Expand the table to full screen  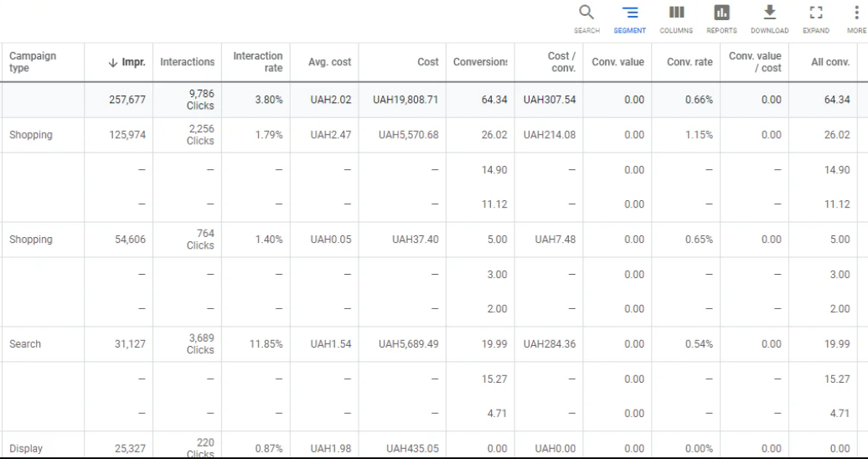(x=816, y=13)
